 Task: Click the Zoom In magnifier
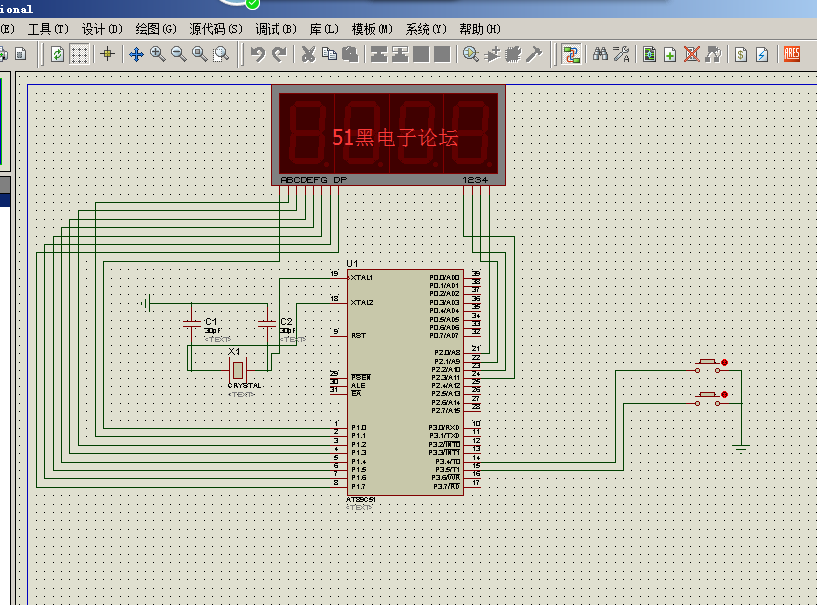pyautogui.click(x=158, y=54)
